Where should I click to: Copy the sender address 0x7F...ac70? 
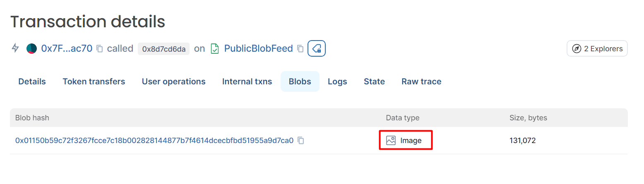point(99,49)
